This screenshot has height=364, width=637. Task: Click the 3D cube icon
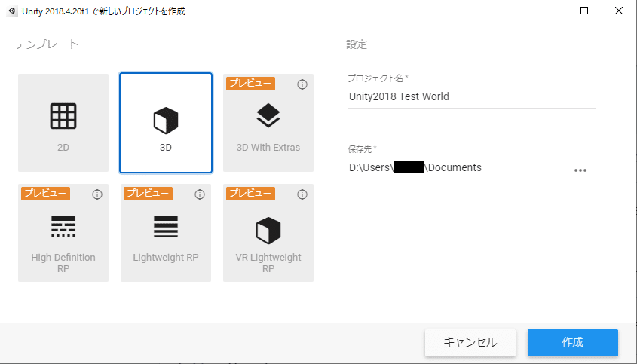click(x=166, y=121)
